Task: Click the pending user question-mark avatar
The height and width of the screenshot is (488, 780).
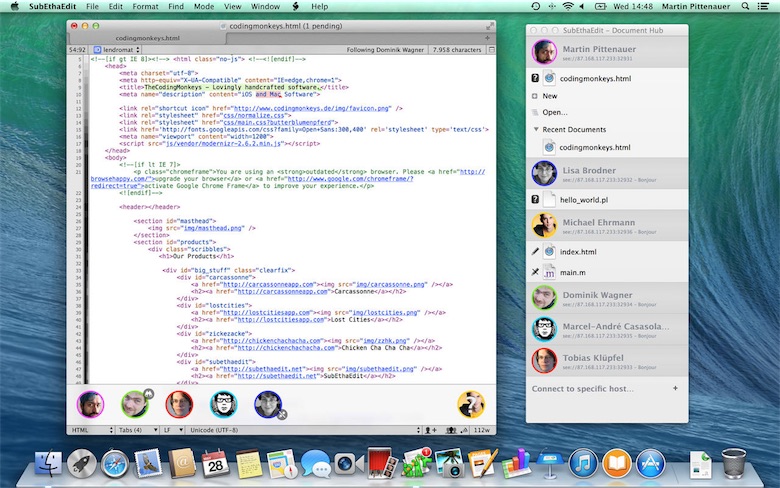Action: coord(471,404)
